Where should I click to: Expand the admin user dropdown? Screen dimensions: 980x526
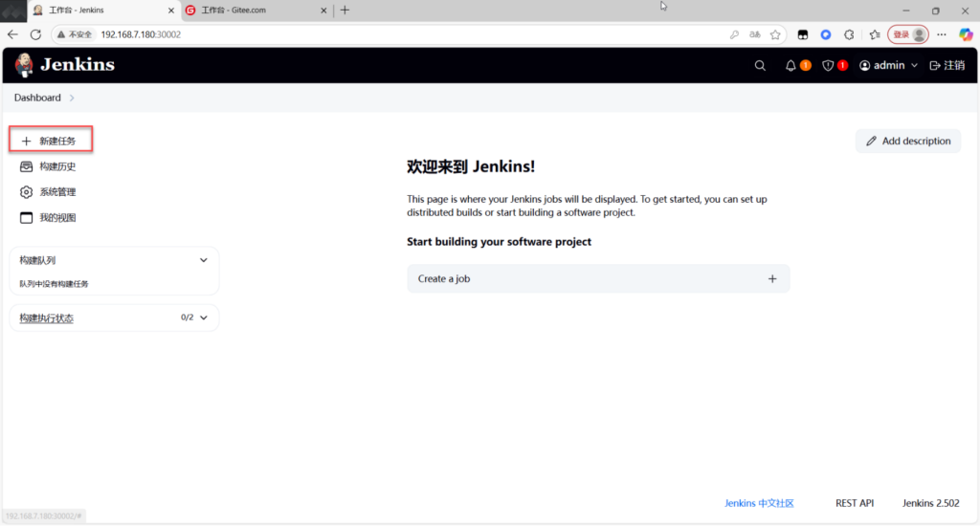888,66
